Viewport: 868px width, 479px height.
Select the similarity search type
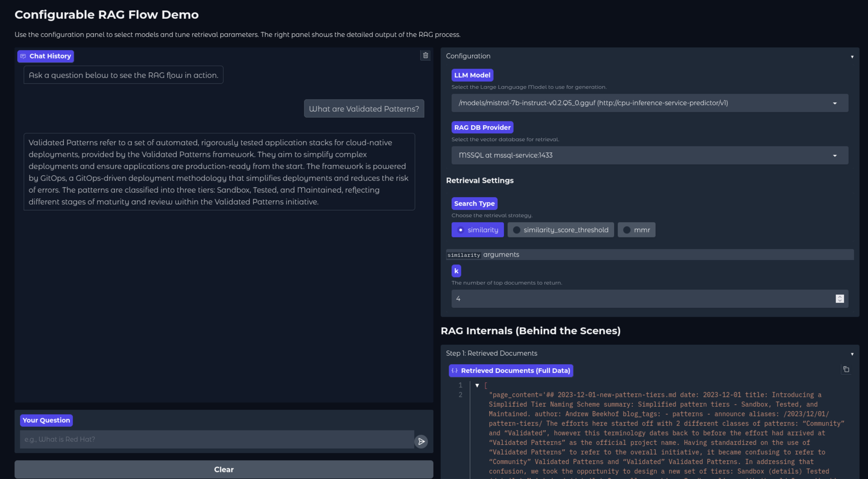click(x=477, y=230)
